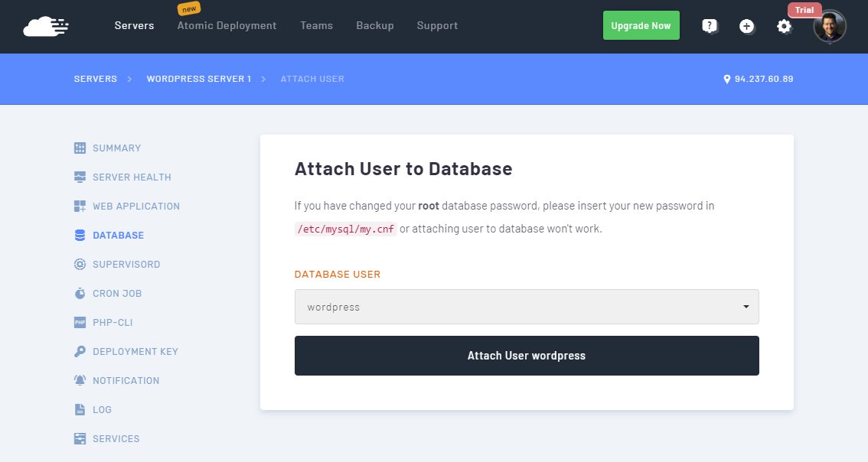Open the help question mark icon
The height and width of the screenshot is (462, 868).
pos(710,26)
